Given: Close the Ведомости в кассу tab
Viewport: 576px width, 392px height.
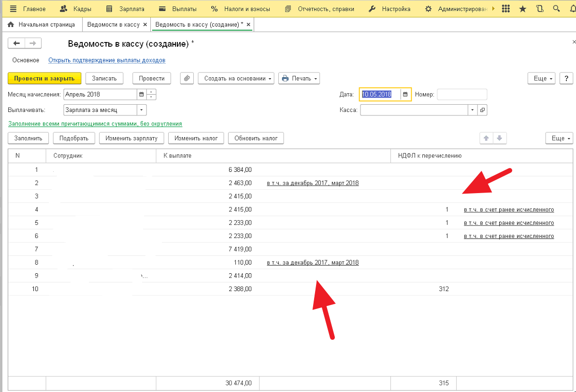Looking at the screenshot, I should click(145, 25).
